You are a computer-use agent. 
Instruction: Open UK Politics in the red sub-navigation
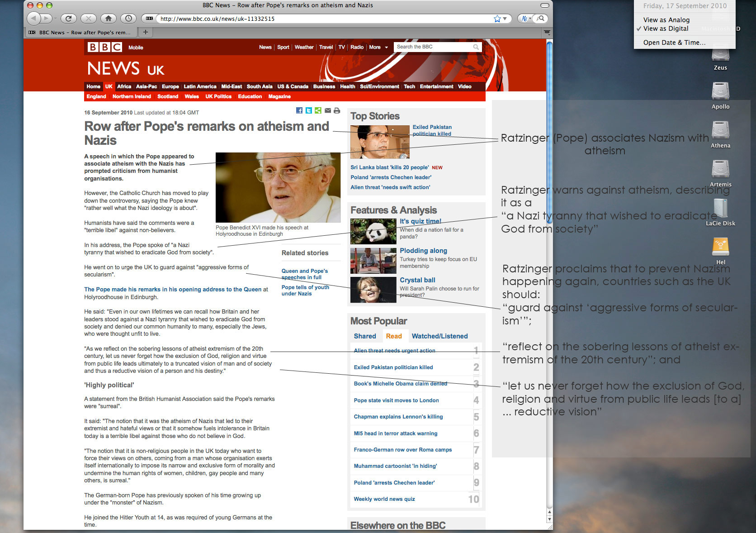click(x=218, y=96)
